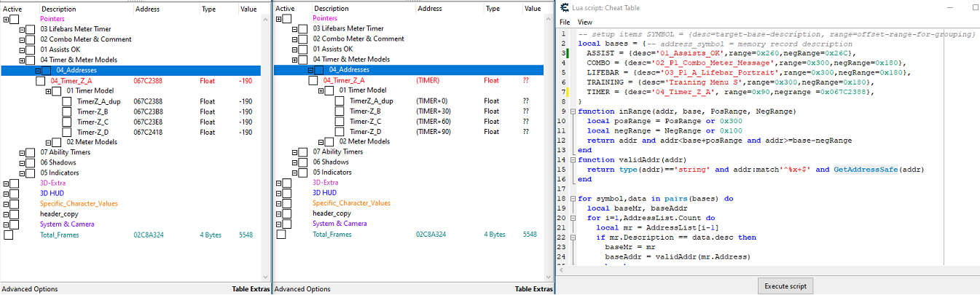Viewport: 980px width, 295px height.
Task: Maximize the Lua script window
Action: click(975, 7)
